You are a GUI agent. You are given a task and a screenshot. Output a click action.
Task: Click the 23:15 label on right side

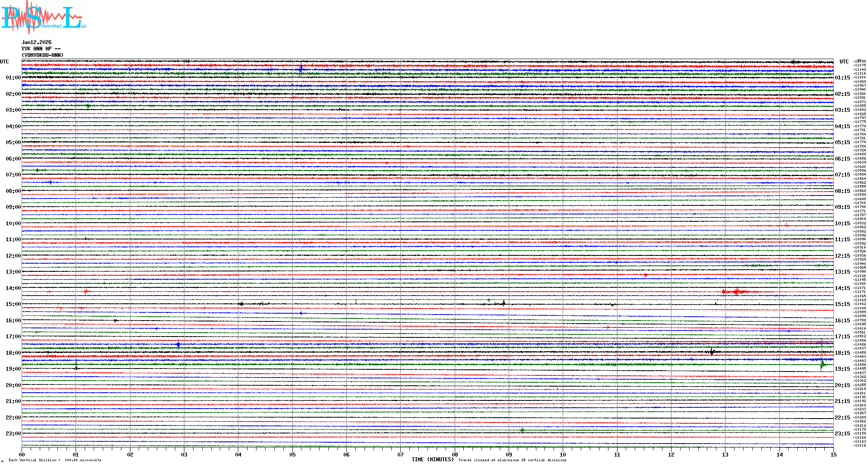click(842, 434)
